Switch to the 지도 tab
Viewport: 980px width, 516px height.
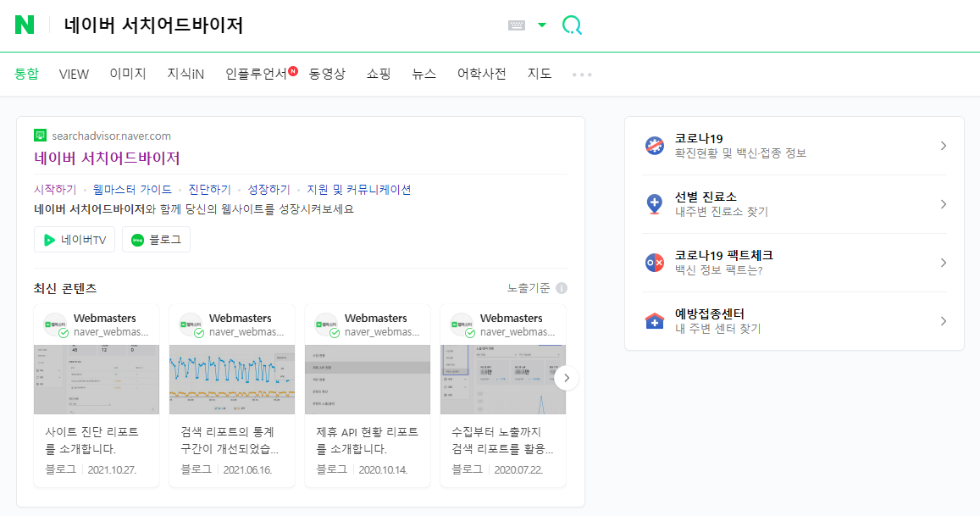[539, 74]
